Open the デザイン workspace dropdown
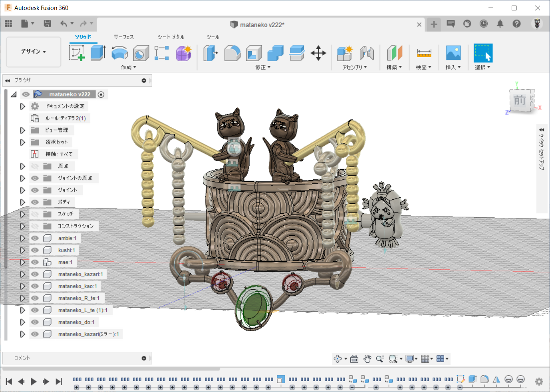This screenshot has width=550, height=392. [34, 52]
